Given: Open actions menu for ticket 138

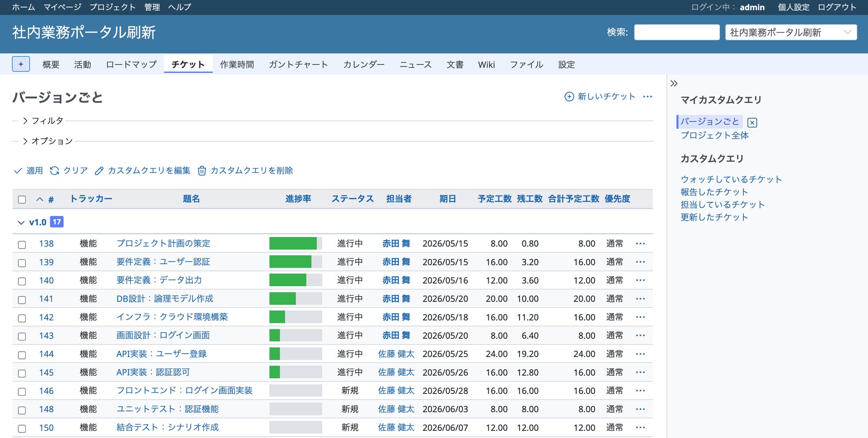Looking at the screenshot, I should 641,243.
